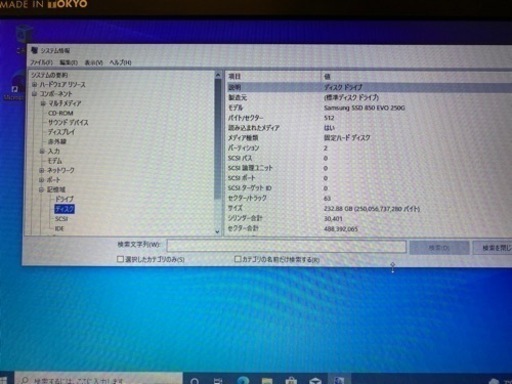Image resolution: width=512 pixels, height=384 pixels.
Task: Click the System Information taskbar icon
Action: pyautogui.click(x=340, y=380)
